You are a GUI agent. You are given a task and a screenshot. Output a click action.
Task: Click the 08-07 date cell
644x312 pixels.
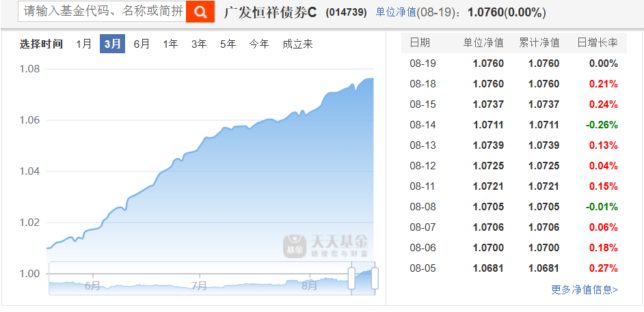point(422,227)
